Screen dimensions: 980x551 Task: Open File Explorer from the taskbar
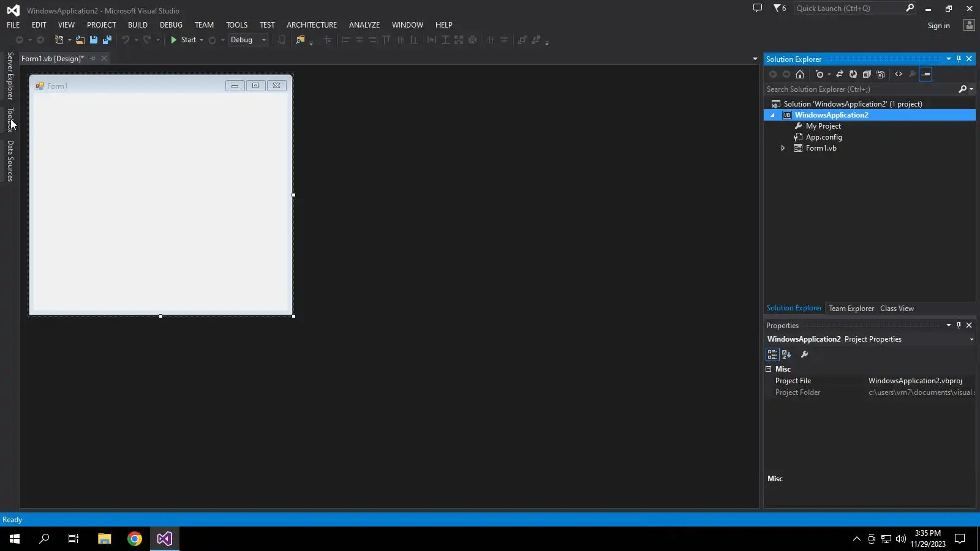(x=104, y=539)
